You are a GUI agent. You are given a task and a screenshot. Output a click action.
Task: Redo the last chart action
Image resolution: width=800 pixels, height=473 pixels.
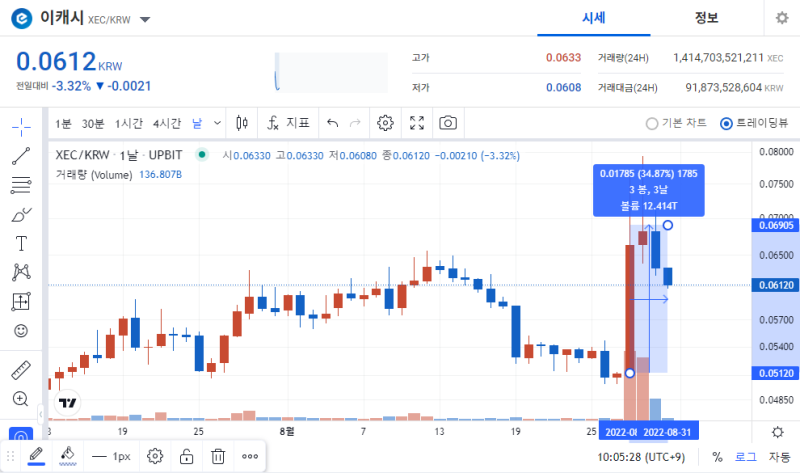click(355, 123)
